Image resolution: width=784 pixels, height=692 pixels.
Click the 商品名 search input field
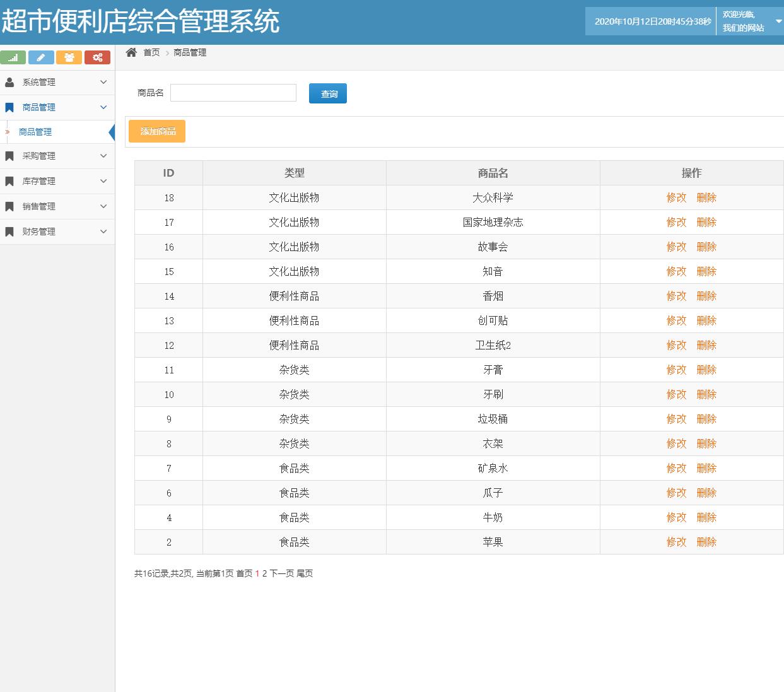pos(233,93)
